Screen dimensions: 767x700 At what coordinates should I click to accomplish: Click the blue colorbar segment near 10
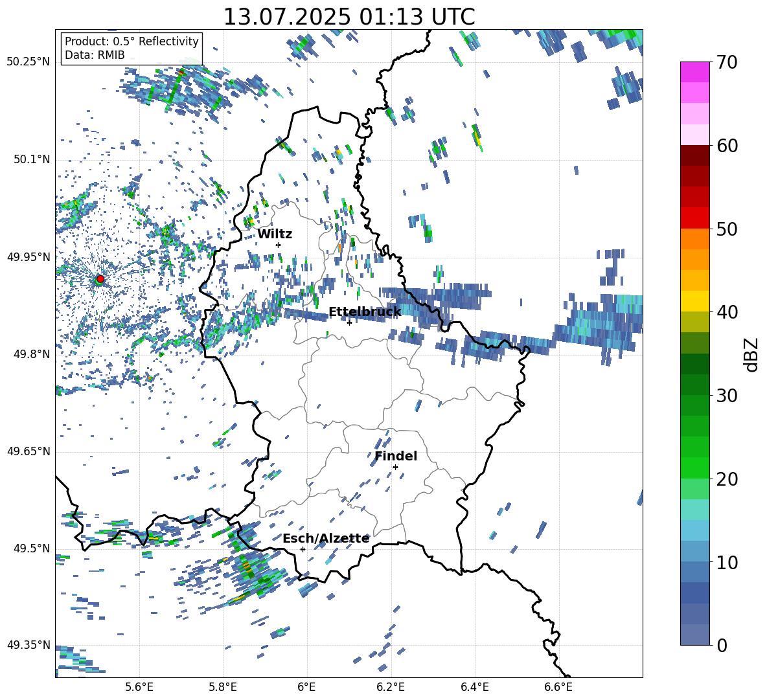coord(694,572)
